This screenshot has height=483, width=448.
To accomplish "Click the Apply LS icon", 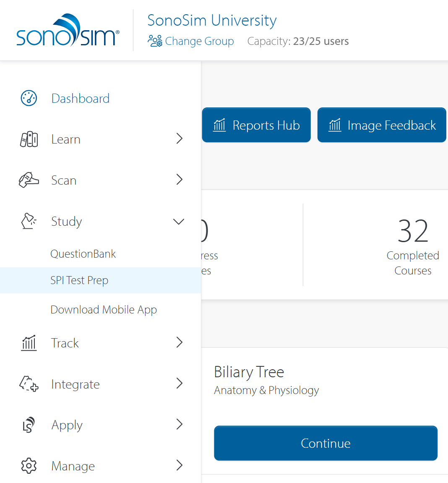I will tap(29, 425).
